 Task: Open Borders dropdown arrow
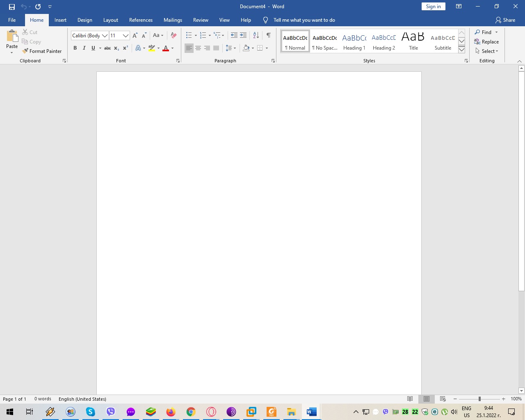(267, 48)
